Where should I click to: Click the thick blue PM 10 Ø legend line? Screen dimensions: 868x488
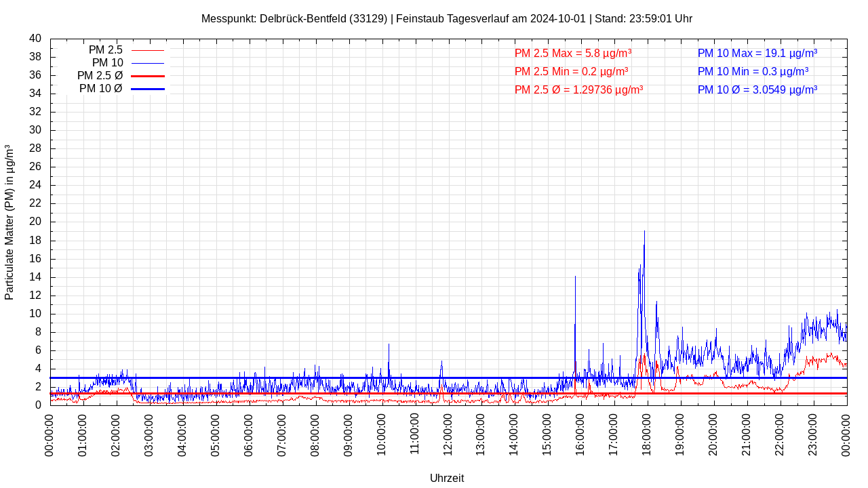pos(147,89)
